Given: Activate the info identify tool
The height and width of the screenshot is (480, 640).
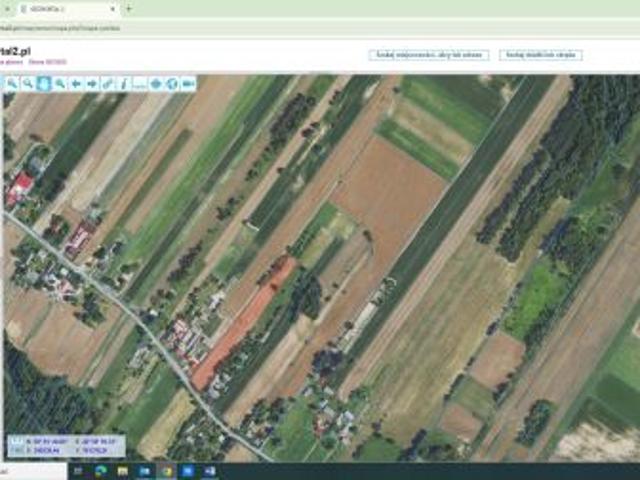Looking at the screenshot, I should tap(124, 84).
